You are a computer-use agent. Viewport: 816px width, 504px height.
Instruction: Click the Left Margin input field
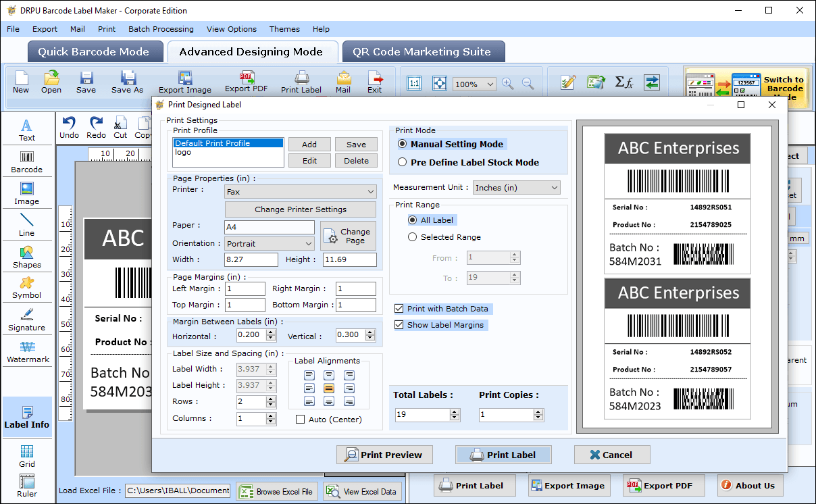[246, 289]
